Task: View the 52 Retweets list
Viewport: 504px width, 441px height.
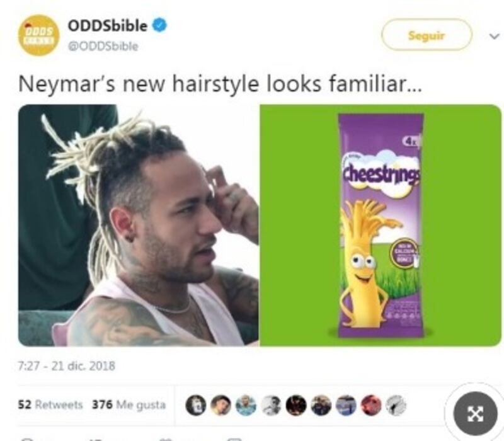Action: point(50,404)
